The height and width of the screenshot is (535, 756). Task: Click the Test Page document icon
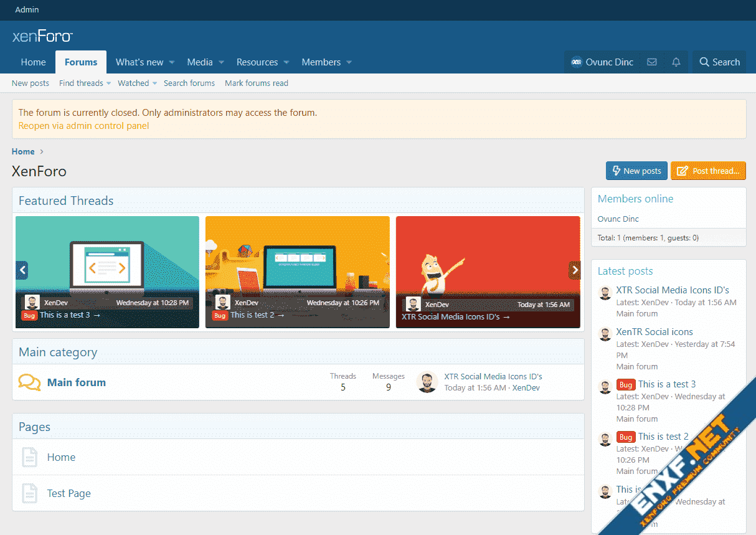pyautogui.click(x=29, y=493)
